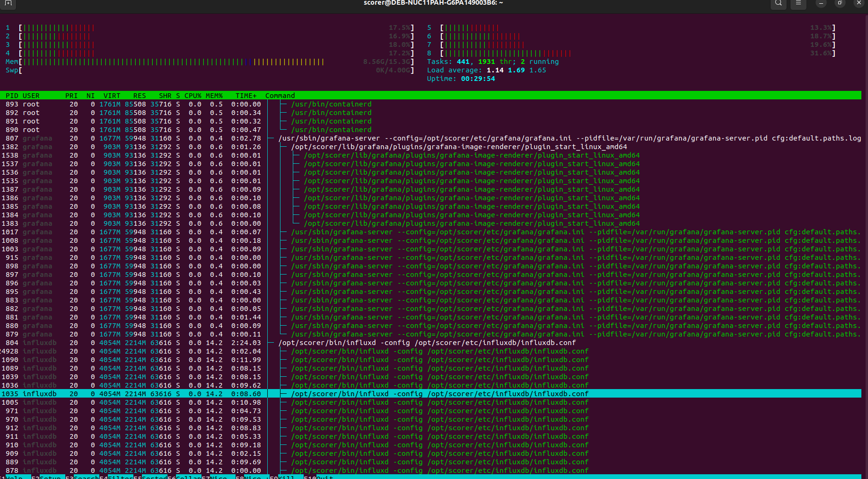Click the 0:11.99 time value

coord(246,360)
